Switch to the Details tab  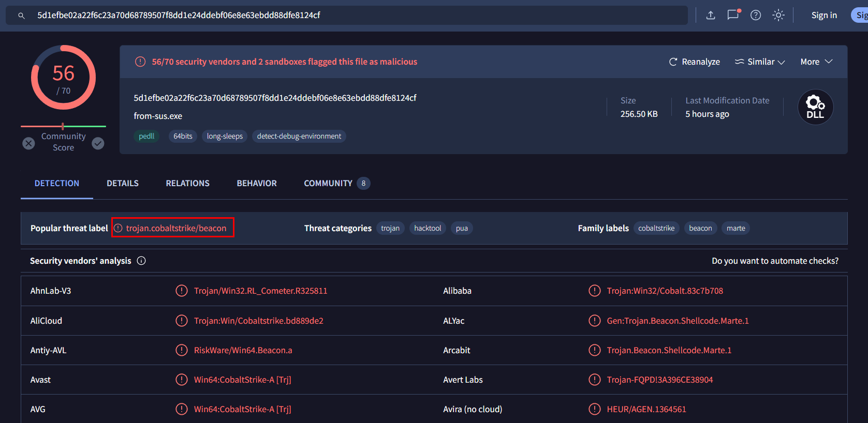(x=123, y=183)
